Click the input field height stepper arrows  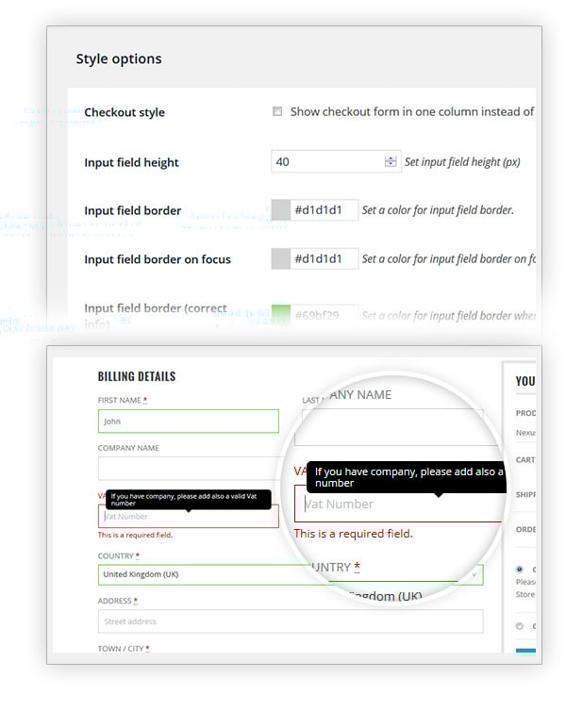[391, 161]
